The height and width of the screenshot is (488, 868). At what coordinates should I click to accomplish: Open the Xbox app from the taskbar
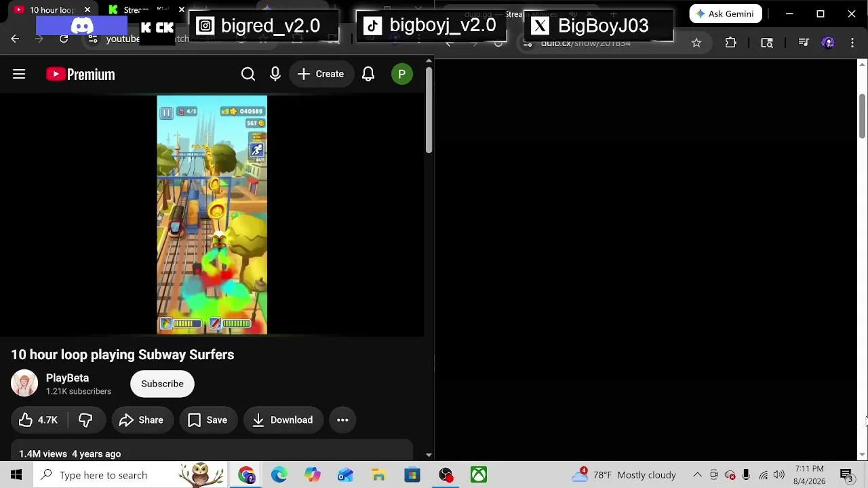(x=479, y=475)
